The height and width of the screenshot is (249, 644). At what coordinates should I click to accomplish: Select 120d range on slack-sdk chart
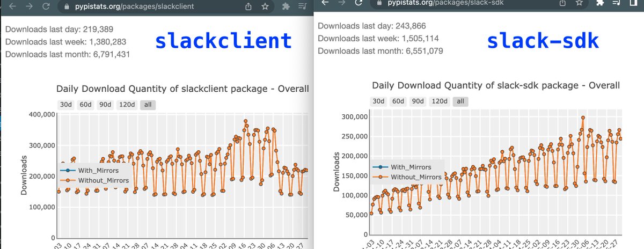coord(440,101)
